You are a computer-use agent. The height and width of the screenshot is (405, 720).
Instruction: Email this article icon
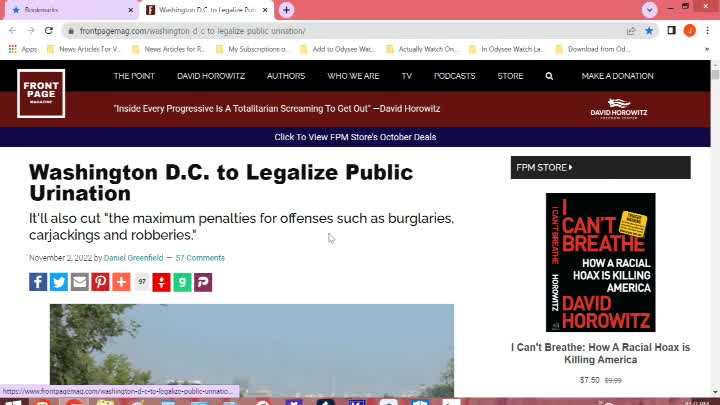point(79,282)
